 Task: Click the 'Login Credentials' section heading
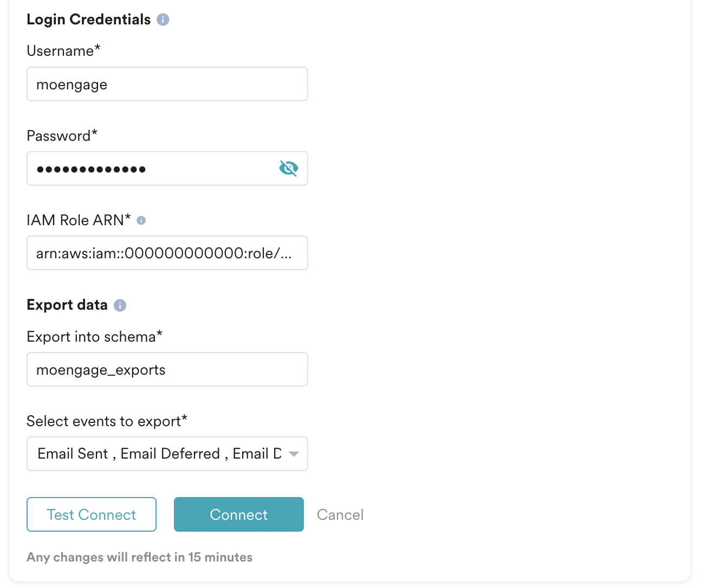(x=89, y=19)
